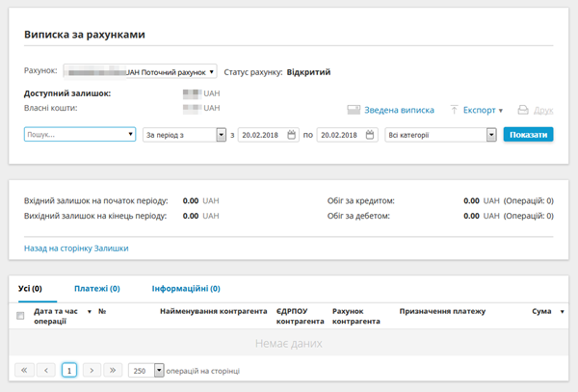Viewport: 578px width, 392px height.
Task: Open the end date calendar picker
Action: (x=370, y=135)
